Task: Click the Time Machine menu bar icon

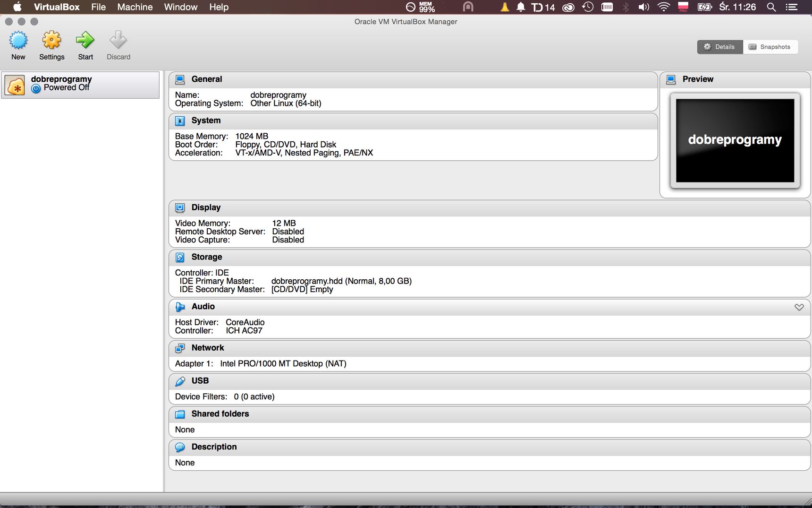Action: [x=588, y=7]
